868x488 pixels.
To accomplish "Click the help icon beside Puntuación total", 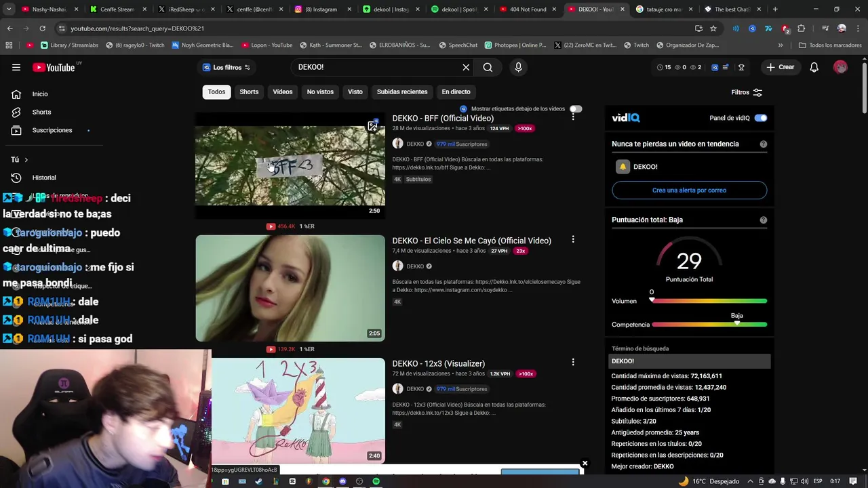I will [x=764, y=220].
